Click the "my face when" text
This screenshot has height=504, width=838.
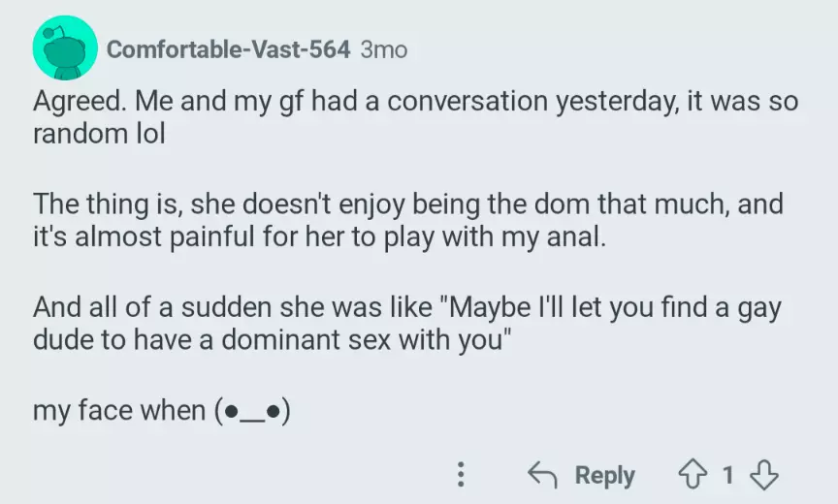[117, 411]
